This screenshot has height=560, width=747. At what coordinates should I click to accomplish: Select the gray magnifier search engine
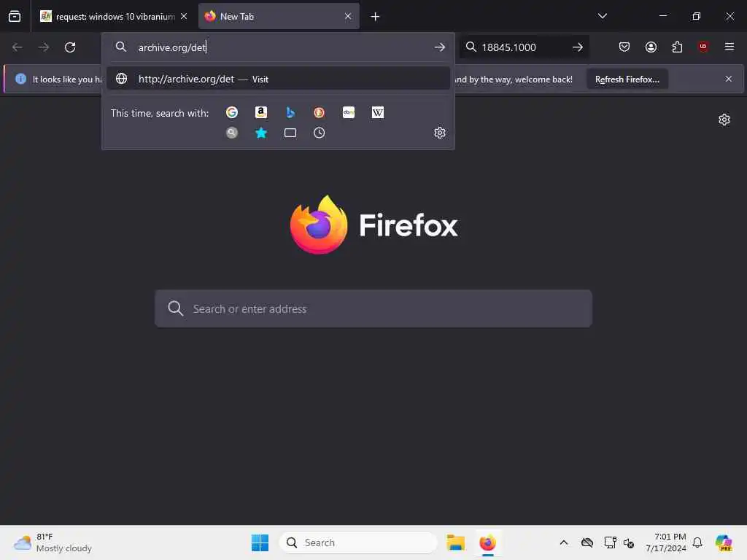pyautogui.click(x=232, y=133)
